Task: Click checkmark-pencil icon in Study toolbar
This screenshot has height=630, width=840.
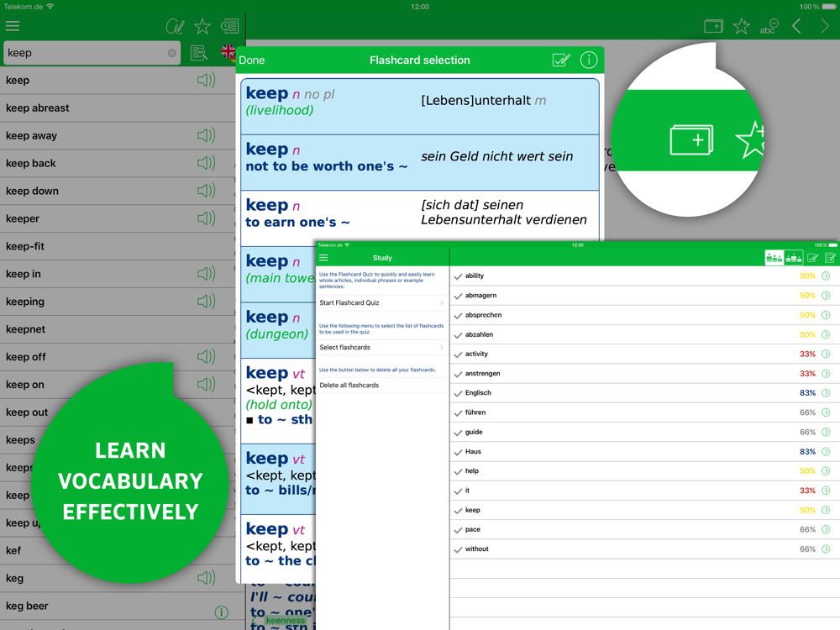Action: tap(812, 258)
